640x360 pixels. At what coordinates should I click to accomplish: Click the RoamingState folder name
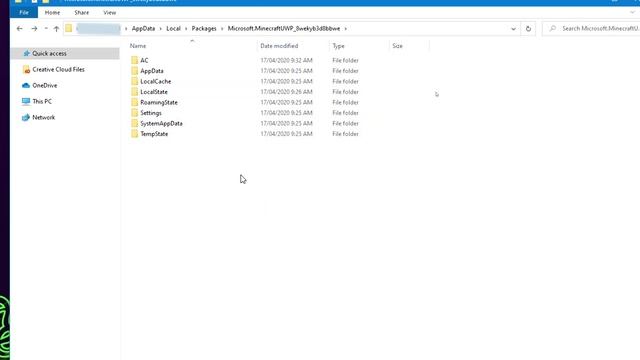159,102
